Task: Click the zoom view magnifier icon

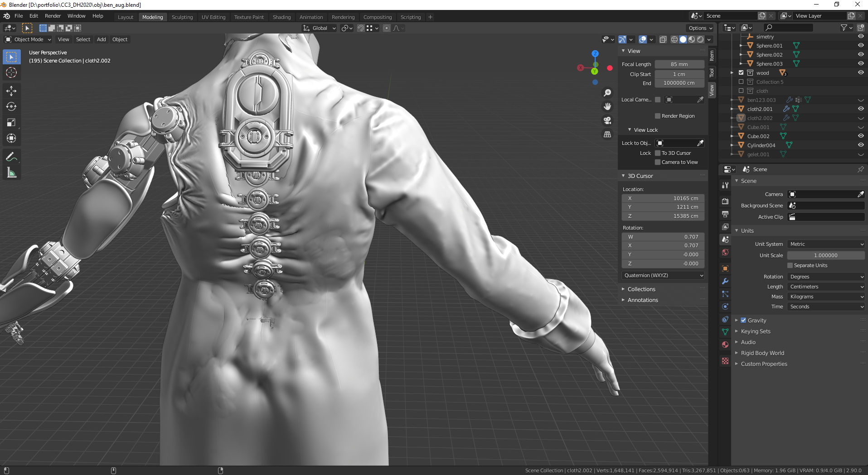Action: tap(607, 93)
